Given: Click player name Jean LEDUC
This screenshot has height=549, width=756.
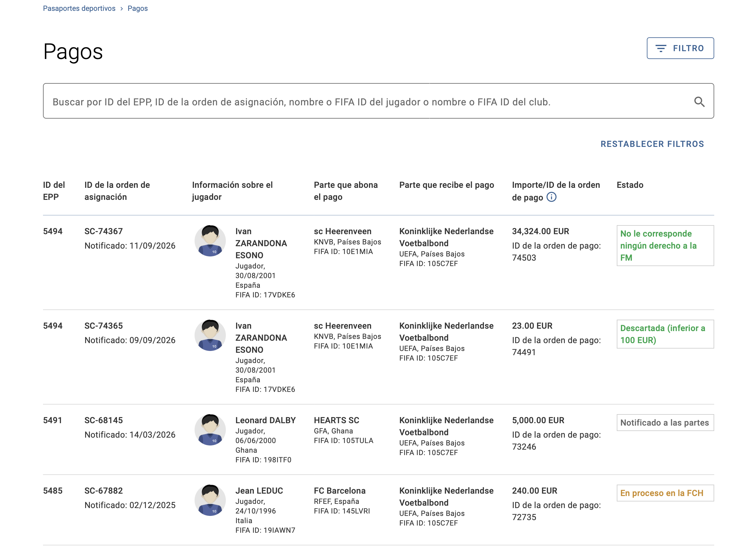Looking at the screenshot, I should [x=259, y=491].
